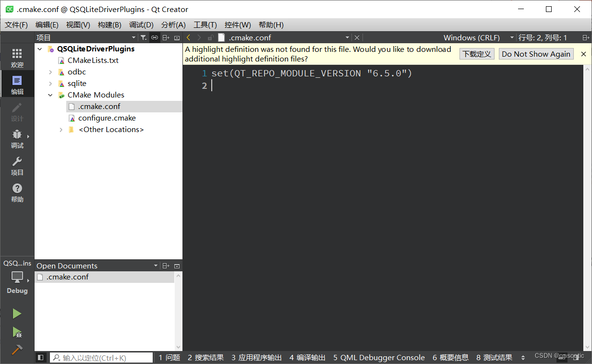Image resolution: width=592 pixels, height=364 pixels.
Task: Click the 行号: 2, 列号: 1 indicator
Action: 543,37
